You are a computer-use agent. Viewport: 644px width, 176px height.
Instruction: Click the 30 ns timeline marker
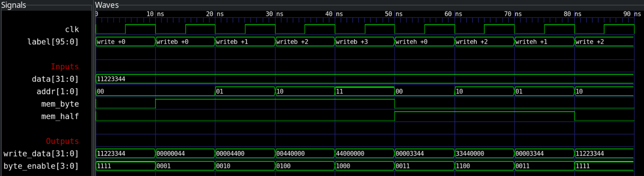pos(274,14)
